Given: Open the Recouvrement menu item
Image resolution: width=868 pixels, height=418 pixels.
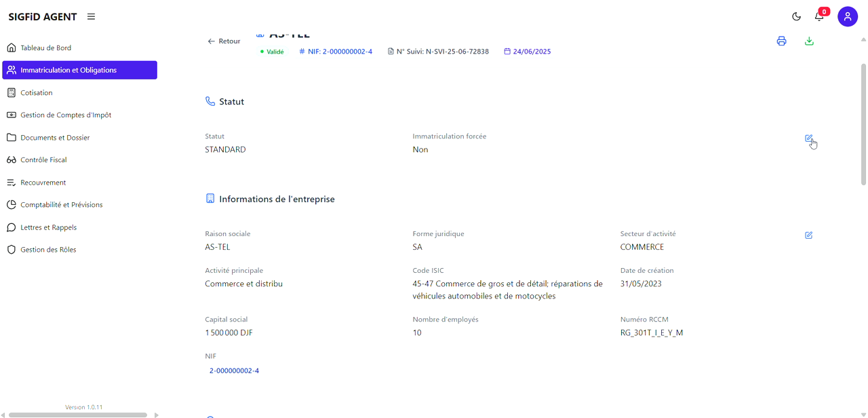Looking at the screenshot, I should click(x=43, y=183).
